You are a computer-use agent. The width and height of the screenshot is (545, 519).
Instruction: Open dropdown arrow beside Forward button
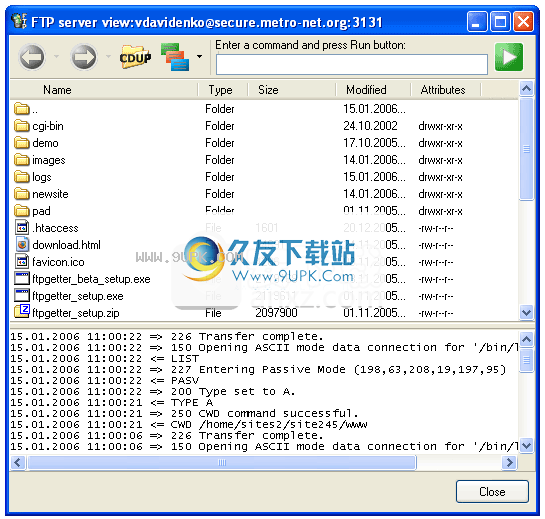pyautogui.click(x=108, y=56)
